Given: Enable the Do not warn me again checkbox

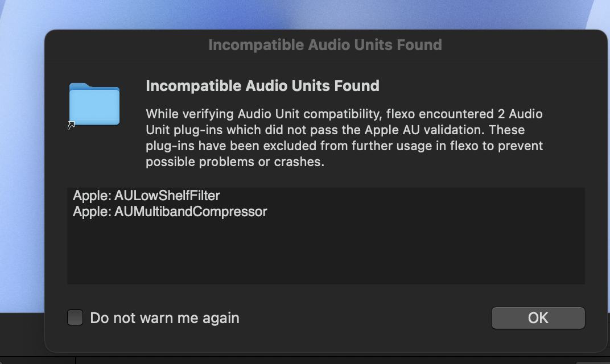Looking at the screenshot, I should (x=75, y=317).
